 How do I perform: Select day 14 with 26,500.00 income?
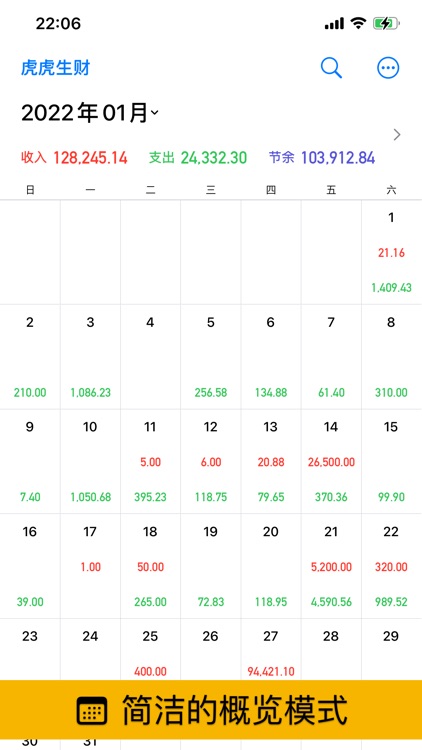click(331, 461)
